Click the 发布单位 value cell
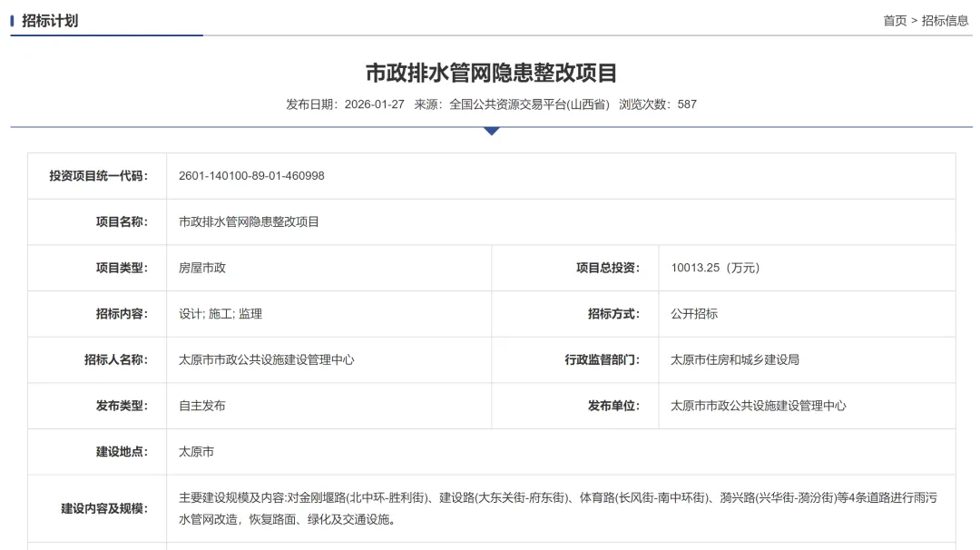 [807, 406]
